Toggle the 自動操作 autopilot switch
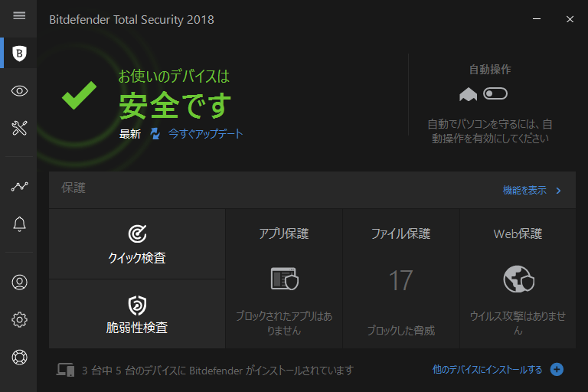The height and width of the screenshot is (392, 588). click(x=495, y=93)
